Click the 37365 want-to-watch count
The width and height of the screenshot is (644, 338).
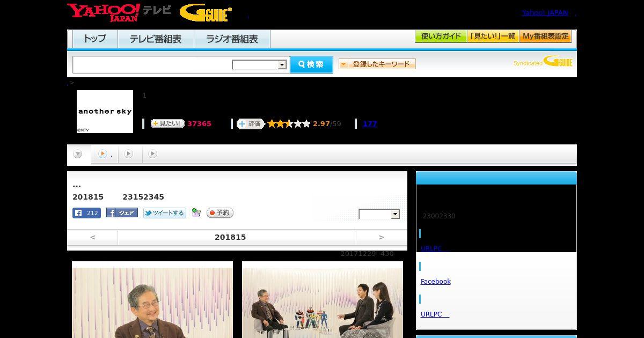click(199, 124)
